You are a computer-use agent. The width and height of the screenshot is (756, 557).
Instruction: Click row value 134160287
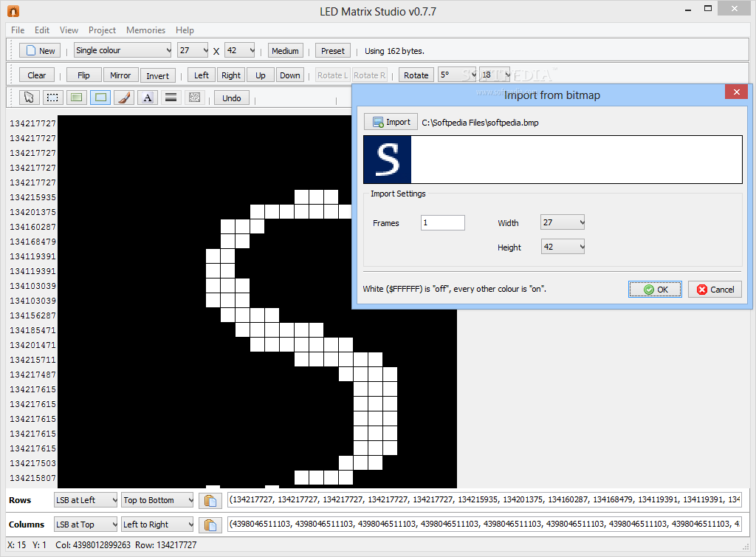32,227
